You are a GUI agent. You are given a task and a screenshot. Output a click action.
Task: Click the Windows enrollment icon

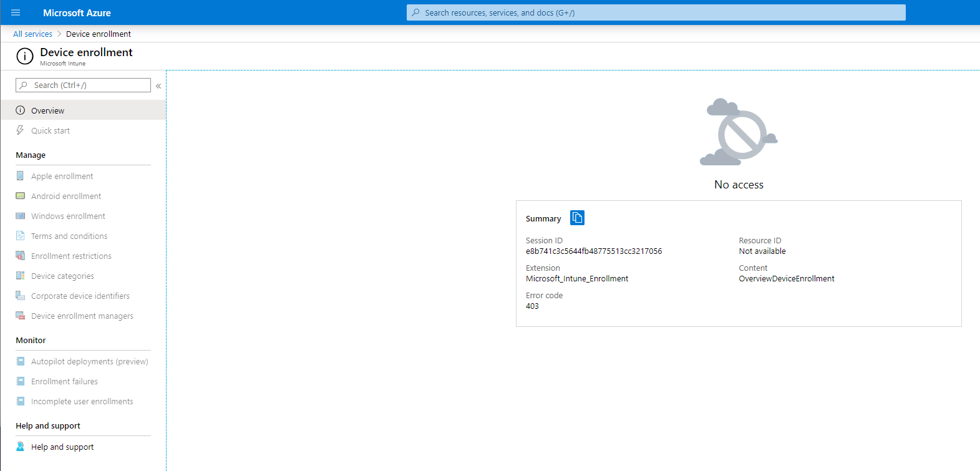pyautogui.click(x=20, y=216)
